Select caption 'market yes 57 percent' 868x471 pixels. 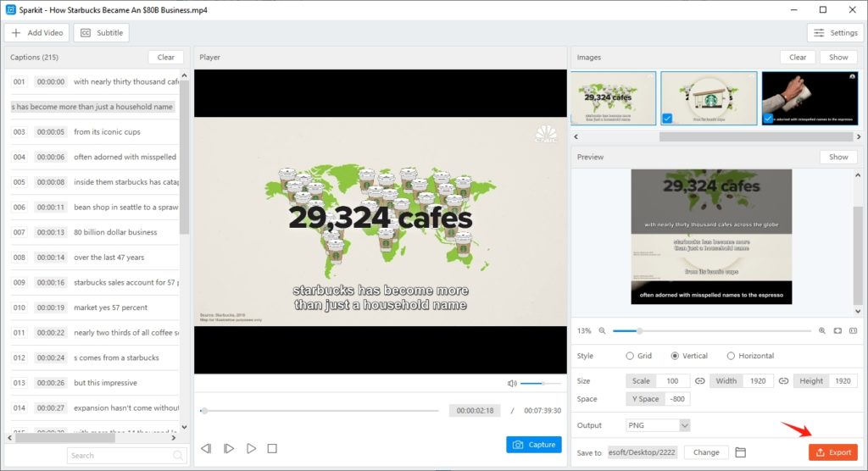coord(94,308)
